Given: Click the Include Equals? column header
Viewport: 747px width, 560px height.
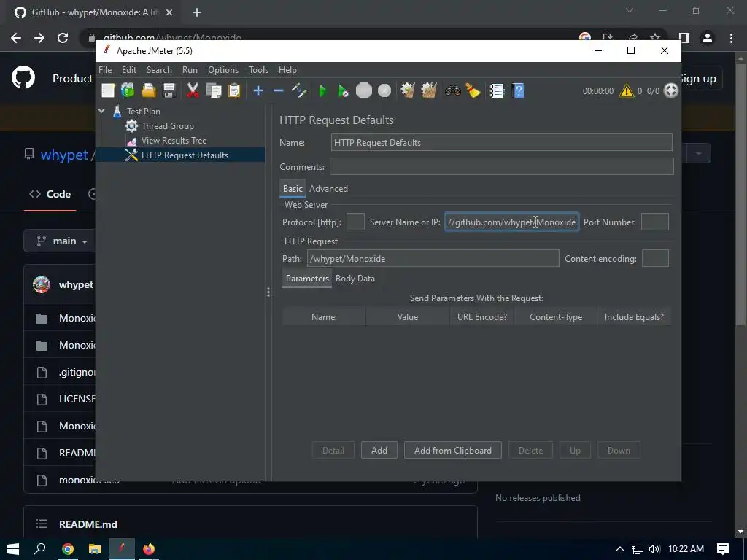Looking at the screenshot, I should (634, 317).
